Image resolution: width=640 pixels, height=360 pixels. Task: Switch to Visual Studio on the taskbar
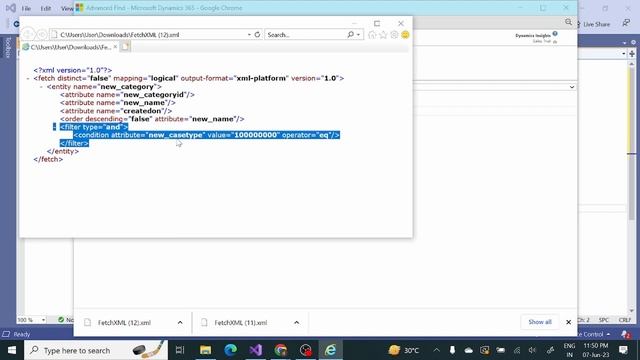click(x=256, y=350)
